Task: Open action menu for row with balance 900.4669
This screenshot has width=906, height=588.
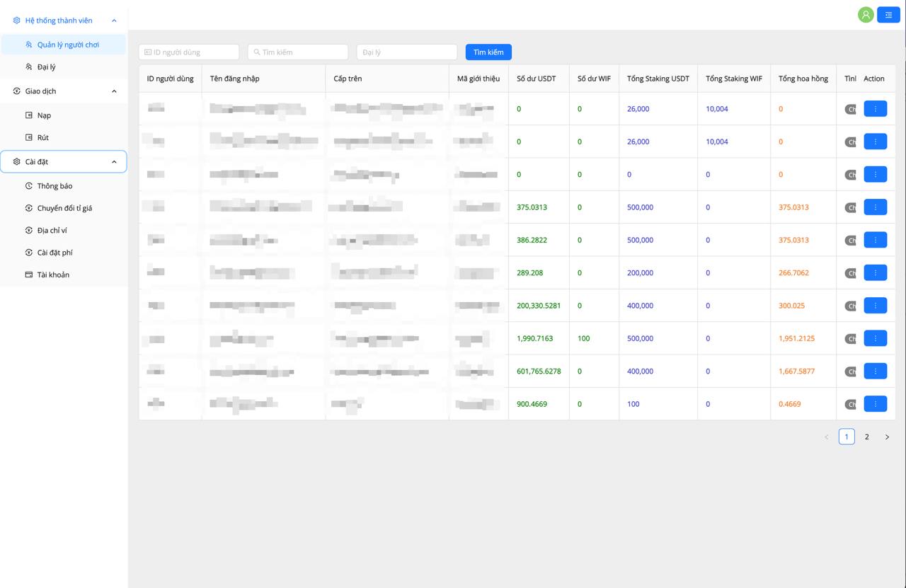Action: coord(876,404)
